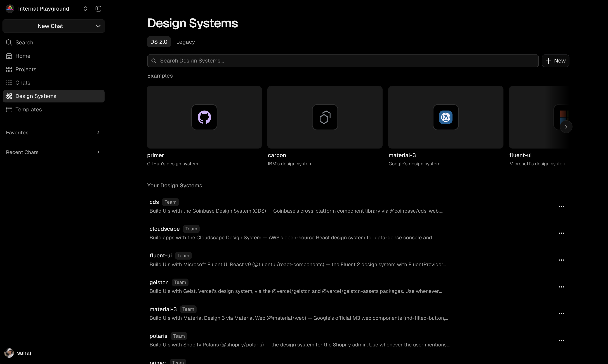
Task: Click the Team badge next to geistcn
Action: coord(180,282)
